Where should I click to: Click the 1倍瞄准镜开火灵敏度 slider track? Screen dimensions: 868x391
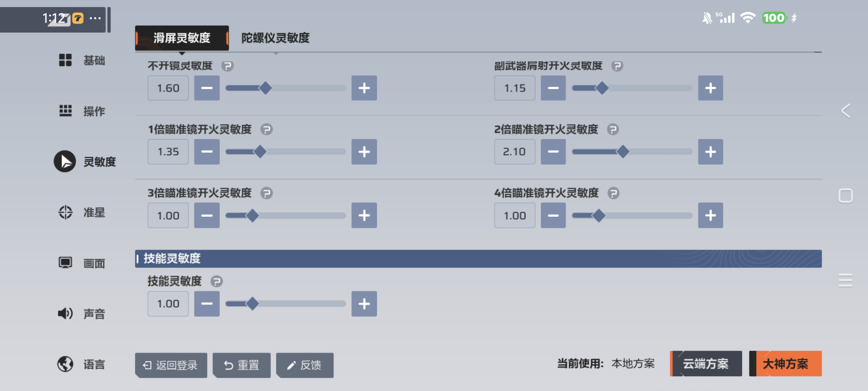285,152
